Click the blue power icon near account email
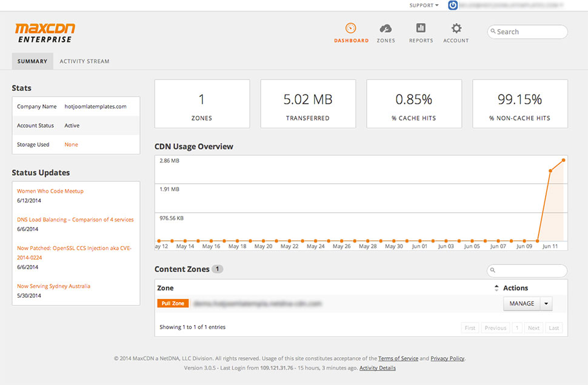Screen dimensions: 588x385 (x=453, y=5)
